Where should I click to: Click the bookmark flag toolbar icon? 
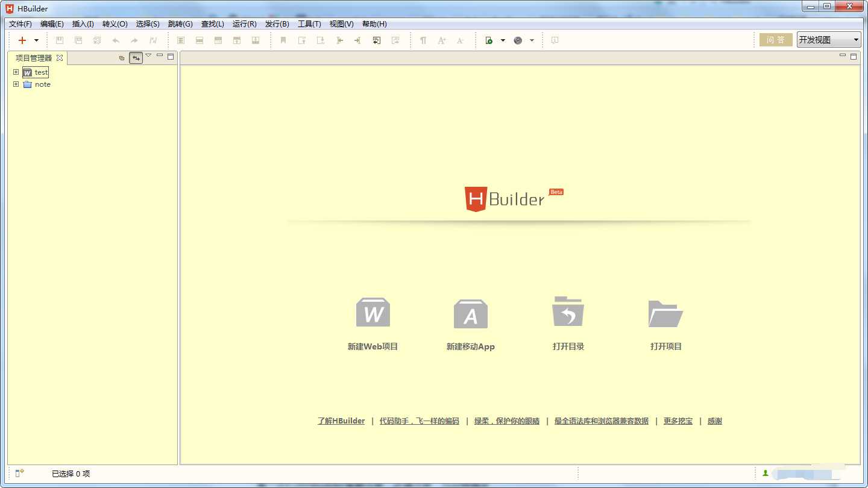[x=283, y=40]
